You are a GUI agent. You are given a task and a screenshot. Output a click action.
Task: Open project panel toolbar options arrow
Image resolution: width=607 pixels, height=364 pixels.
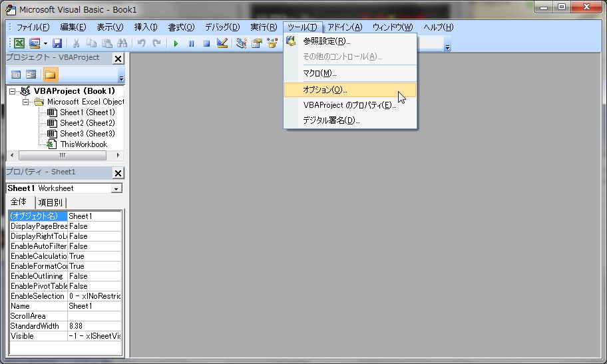pos(121,79)
